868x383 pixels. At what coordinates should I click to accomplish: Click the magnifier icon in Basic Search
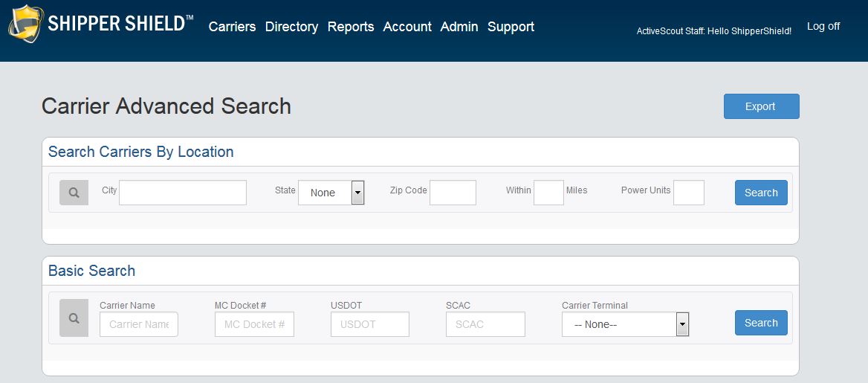pyautogui.click(x=74, y=318)
